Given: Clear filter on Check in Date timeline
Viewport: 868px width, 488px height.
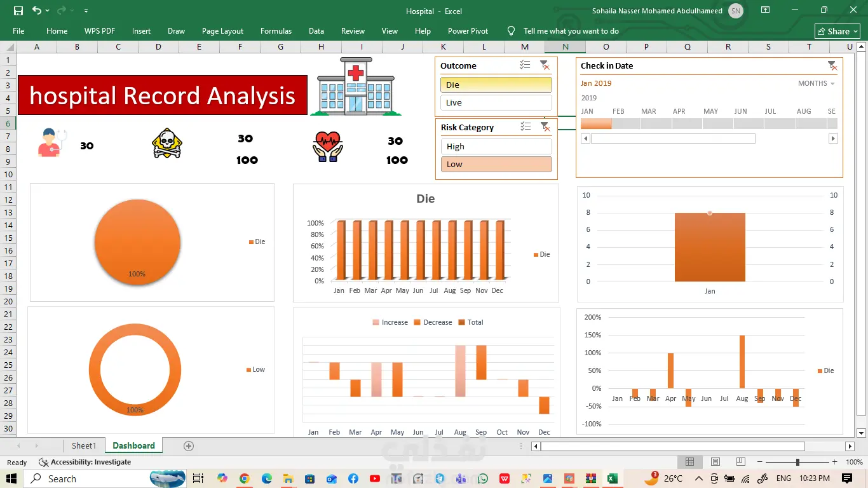Looking at the screenshot, I should pos(832,65).
